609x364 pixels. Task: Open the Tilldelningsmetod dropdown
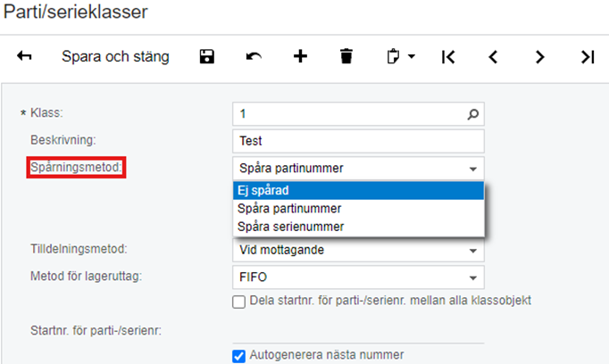pyautogui.click(x=358, y=250)
